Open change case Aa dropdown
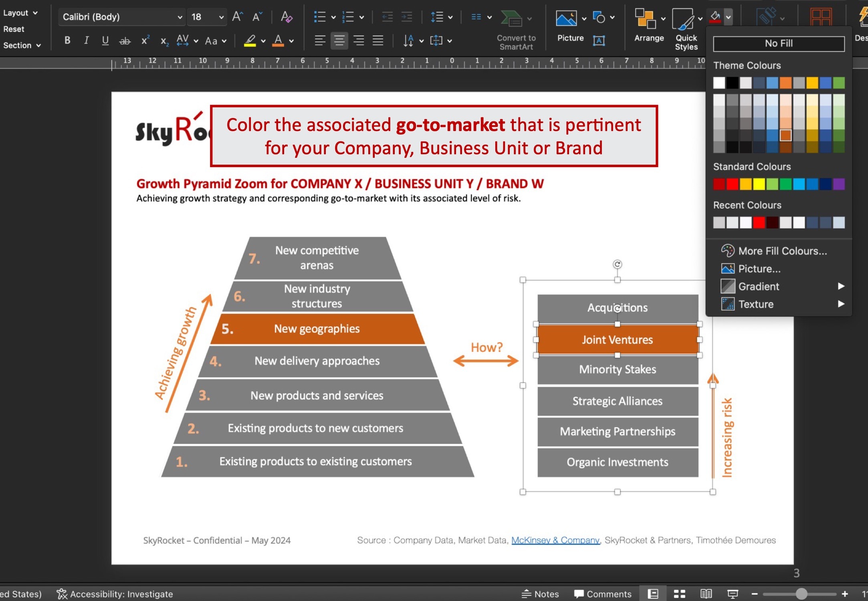The image size is (868, 601). coord(216,40)
